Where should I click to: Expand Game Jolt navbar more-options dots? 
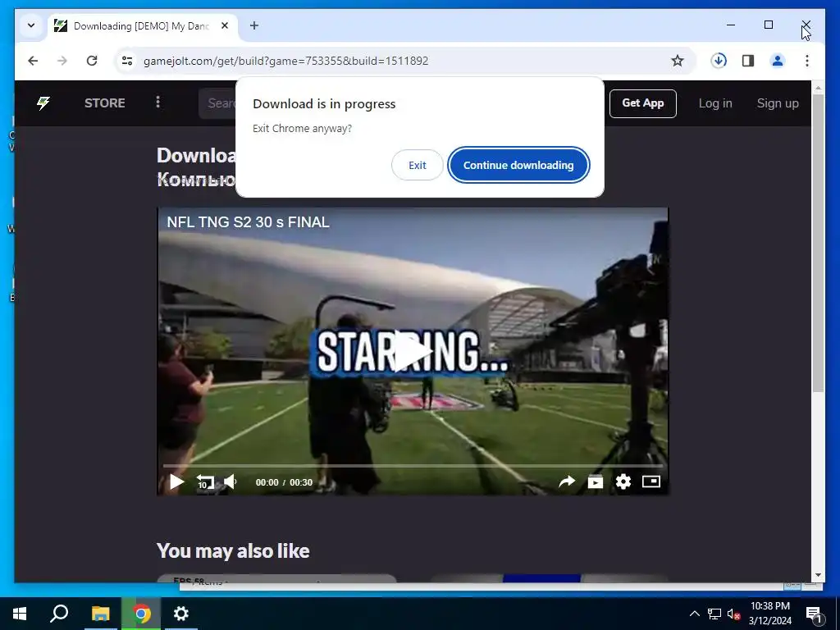157,102
